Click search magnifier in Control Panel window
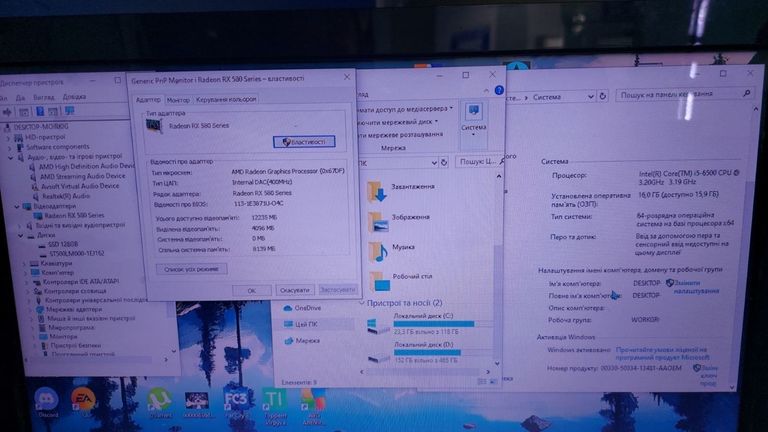Image resolution: width=768 pixels, height=432 pixels. (746, 93)
